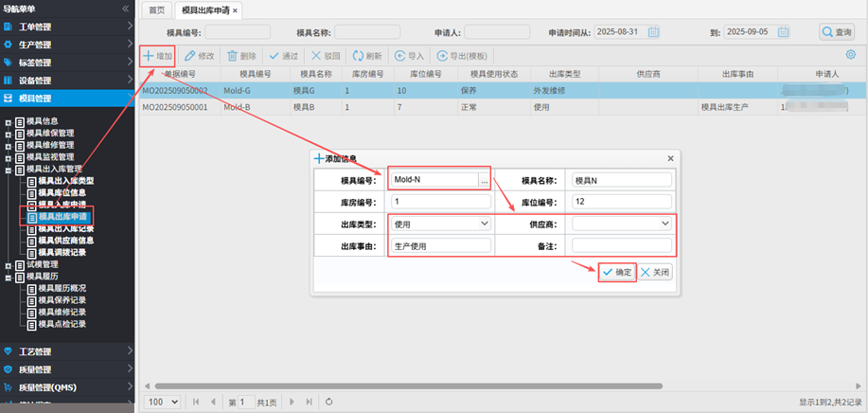Click the 刷新 (refresh) toolbar button
Viewport: 868px width, 413px height.
click(x=367, y=56)
